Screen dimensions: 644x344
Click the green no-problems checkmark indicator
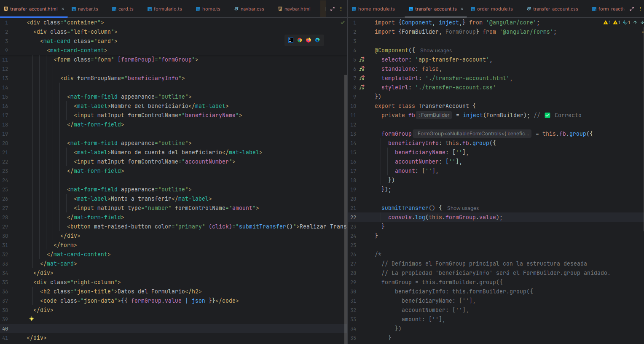342,22
